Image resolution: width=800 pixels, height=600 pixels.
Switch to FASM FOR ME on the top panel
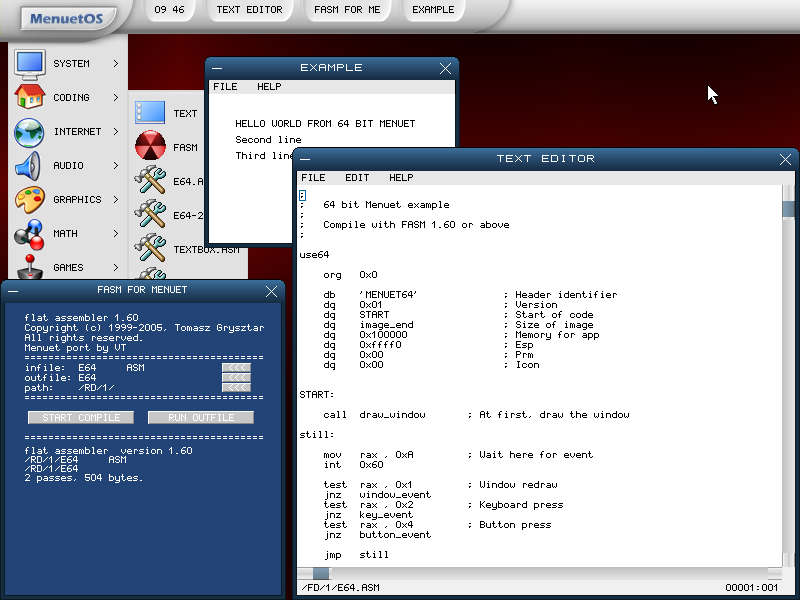click(x=347, y=10)
